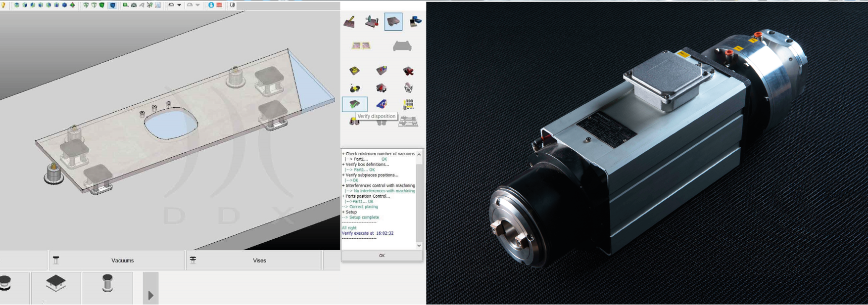This screenshot has height=305, width=868.
Task: Click the Verify disposition green checkmark icon
Action: click(354, 104)
